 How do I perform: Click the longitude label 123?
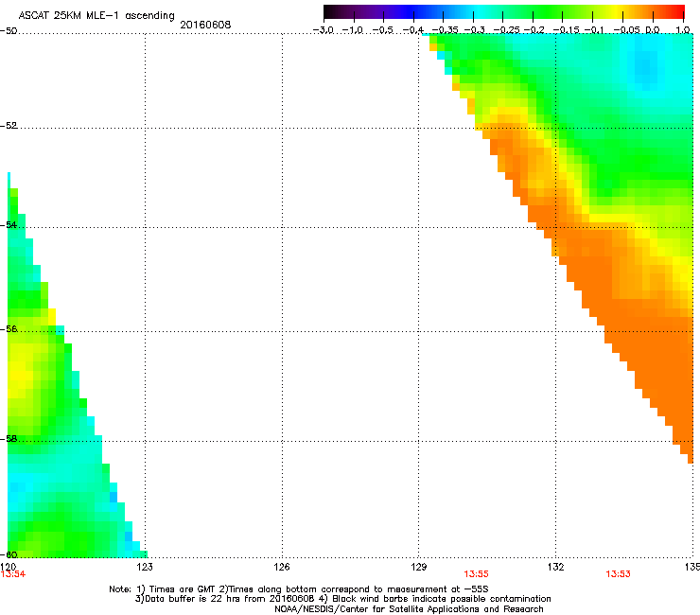145,567
